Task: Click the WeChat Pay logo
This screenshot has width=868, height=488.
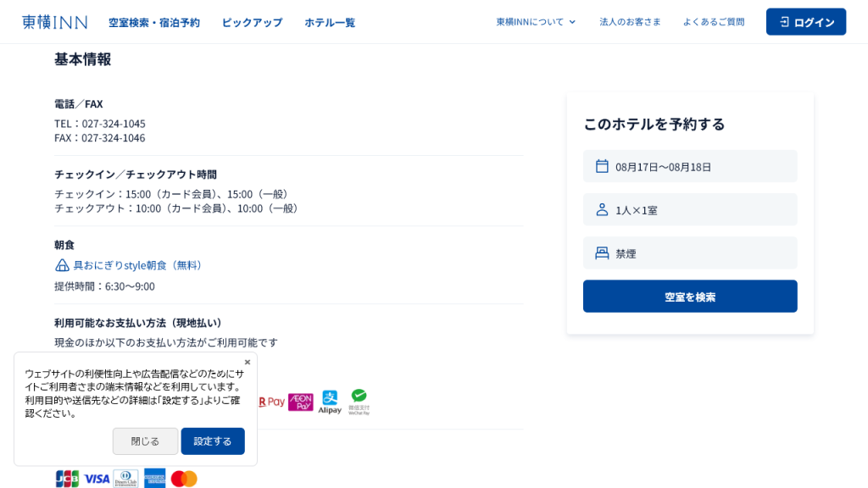Action: pyautogui.click(x=359, y=402)
